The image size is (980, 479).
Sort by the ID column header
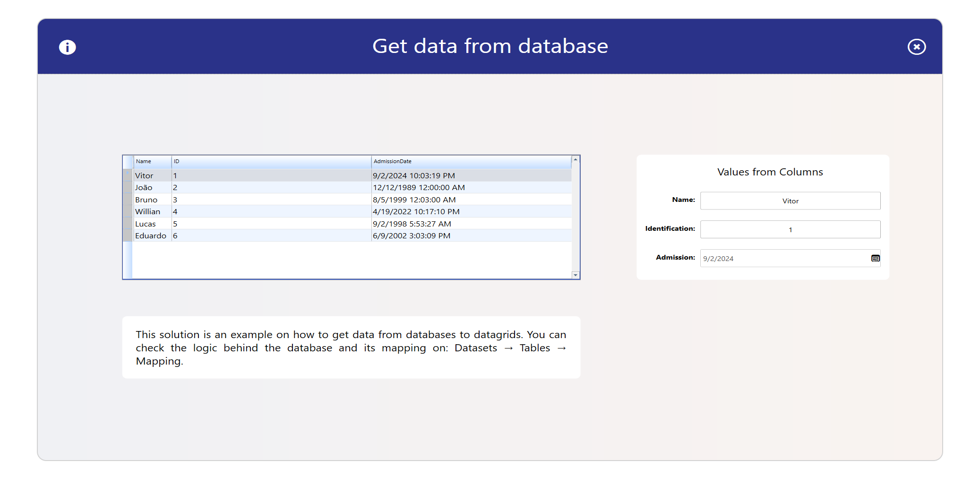coord(271,162)
